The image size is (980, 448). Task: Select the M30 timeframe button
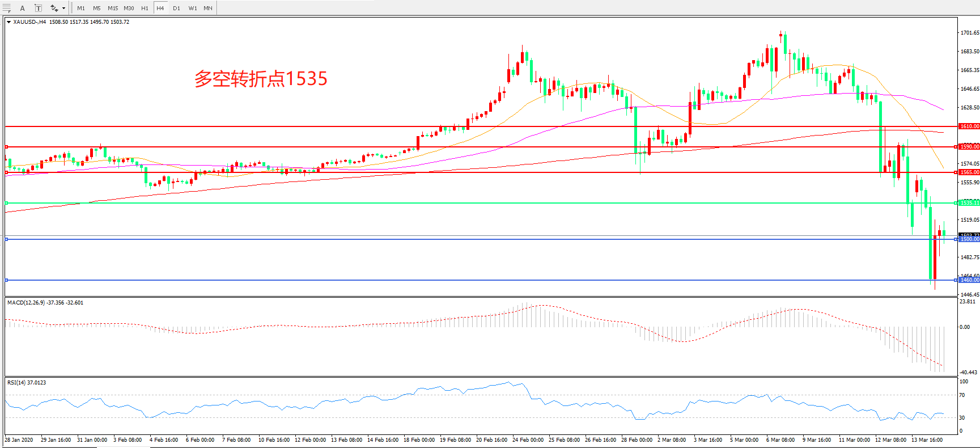pyautogui.click(x=129, y=8)
